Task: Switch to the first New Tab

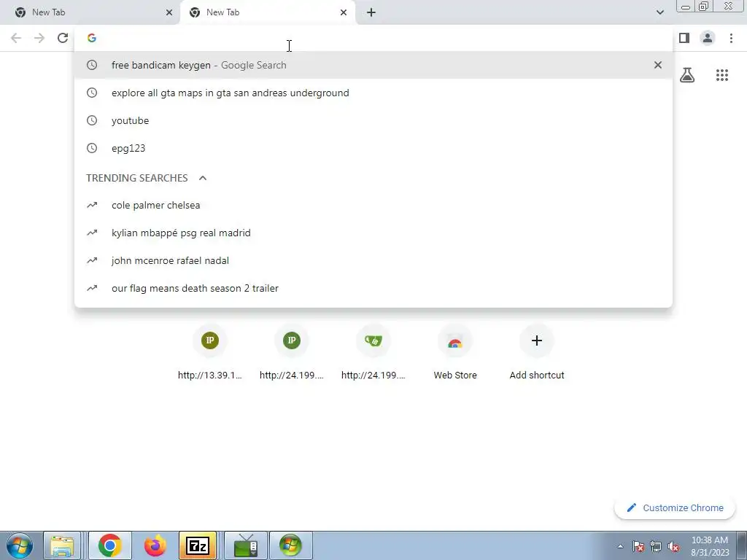Action: 90,13
